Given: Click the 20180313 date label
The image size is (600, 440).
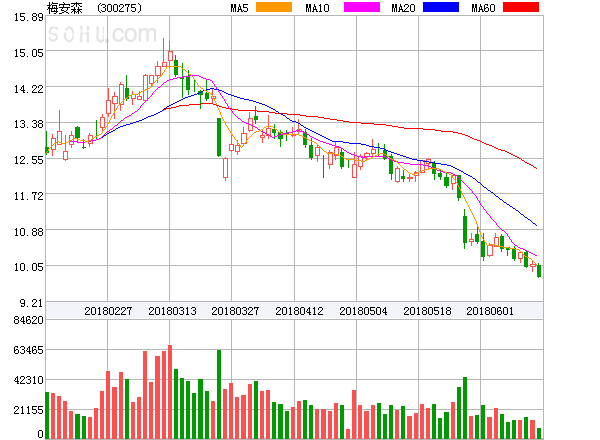Looking at the screenshot, I should click(x=172, y=311).
